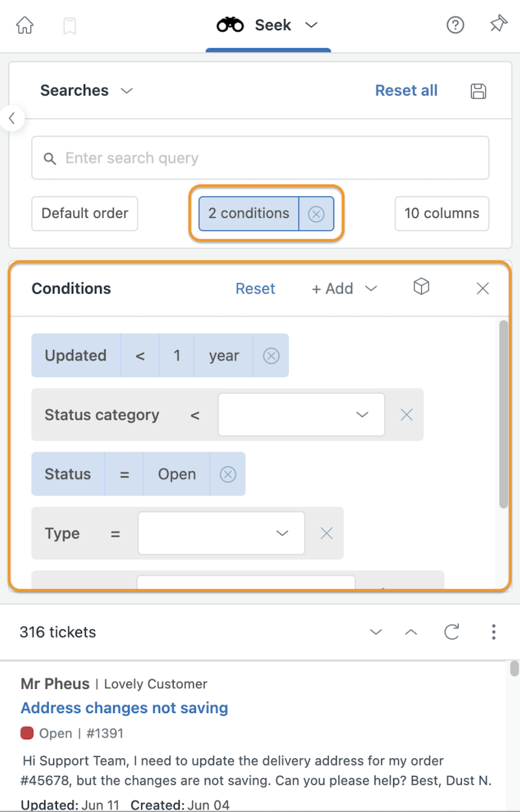Open the Address changes not saving ticket
The height and width of the screenshot is (812, 520).
pyautogui.click(x=124, y=708)
